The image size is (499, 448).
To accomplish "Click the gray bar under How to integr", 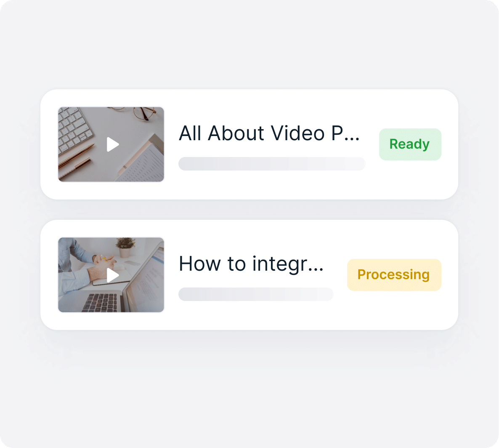I will click(256, 294).
